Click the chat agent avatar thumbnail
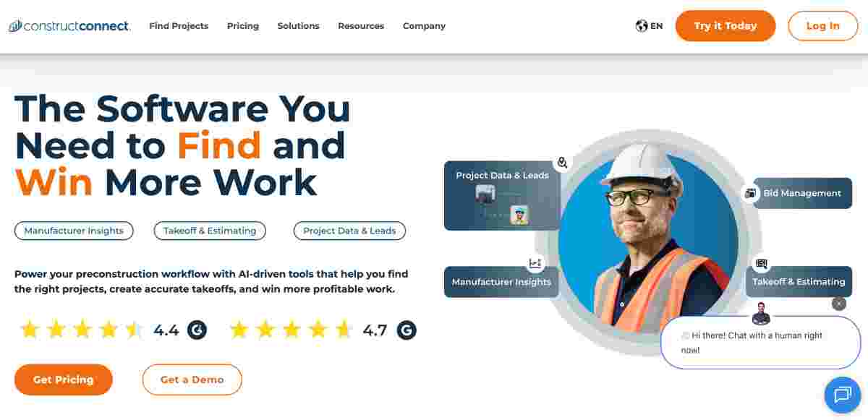The width and height of the screenshot is (868, 420). click(761, 313)
